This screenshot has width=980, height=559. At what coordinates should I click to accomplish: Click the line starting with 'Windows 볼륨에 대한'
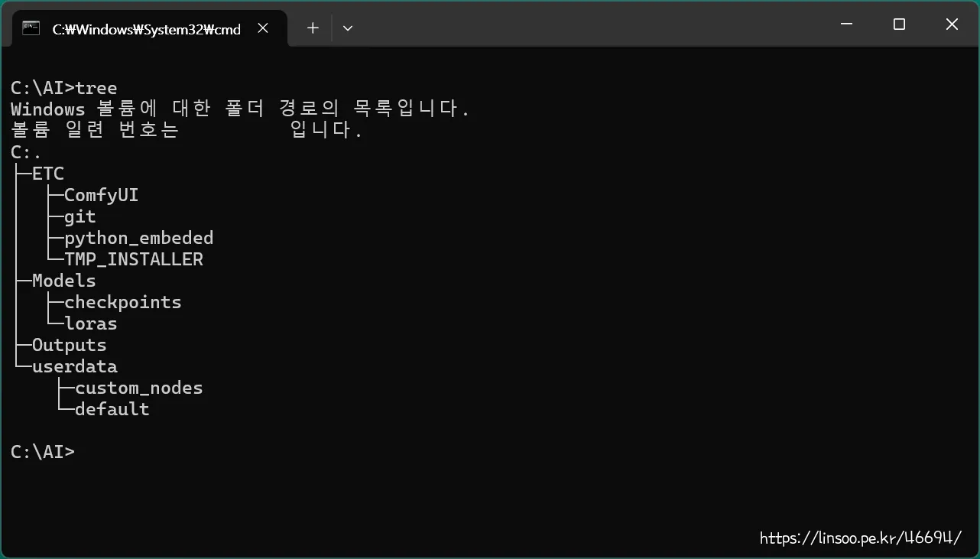click(240, 109)
